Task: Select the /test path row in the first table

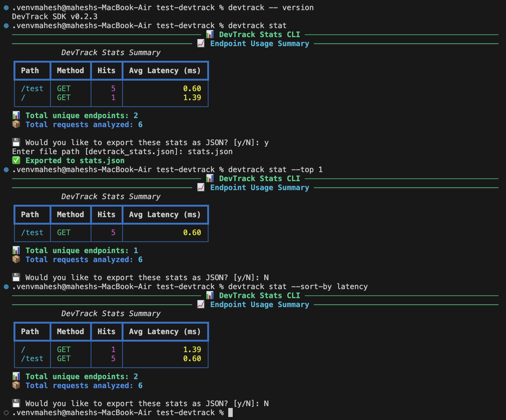Action: pos(32,88)
